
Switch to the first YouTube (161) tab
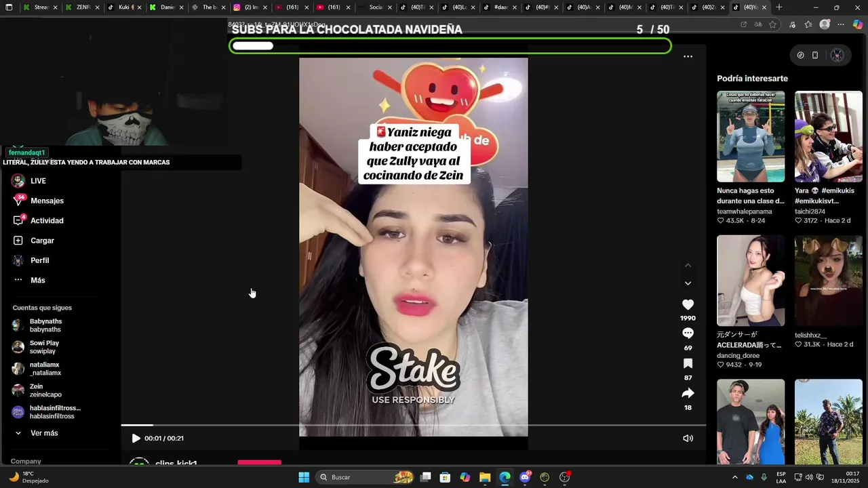tap(292, 7)
